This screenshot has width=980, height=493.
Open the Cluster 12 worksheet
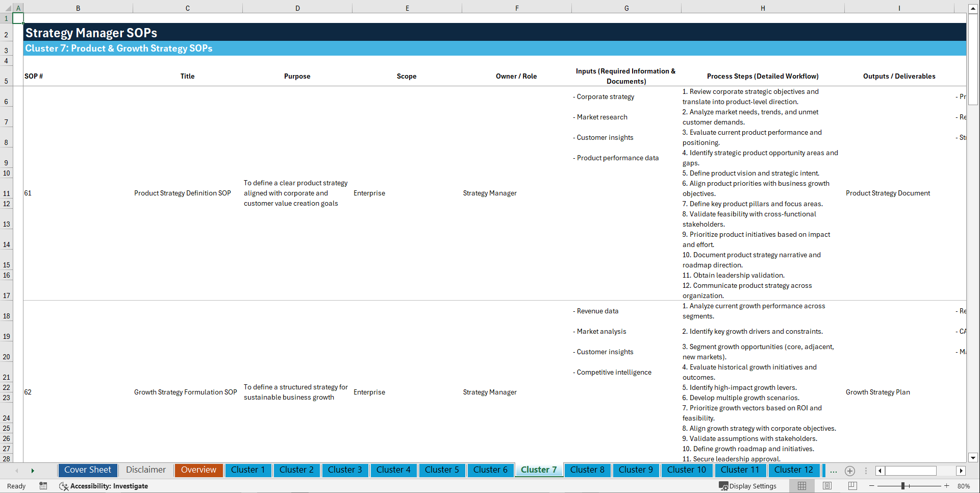click(x=794, y=470)
